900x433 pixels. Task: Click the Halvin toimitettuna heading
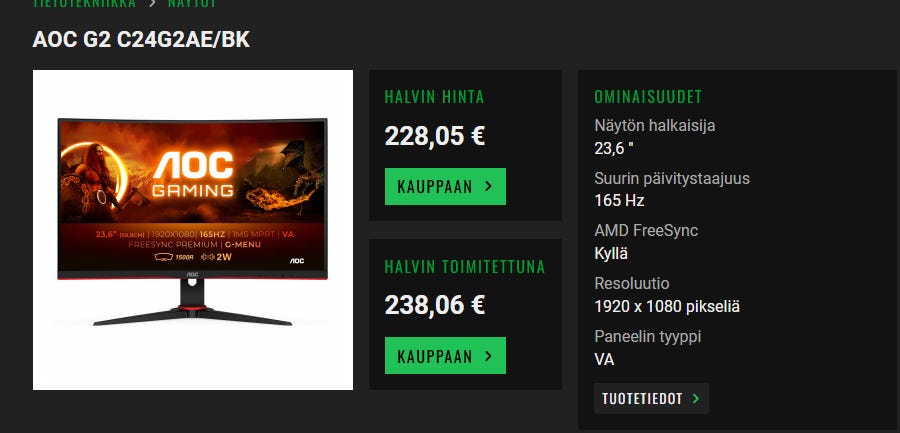tap(465, 267)
